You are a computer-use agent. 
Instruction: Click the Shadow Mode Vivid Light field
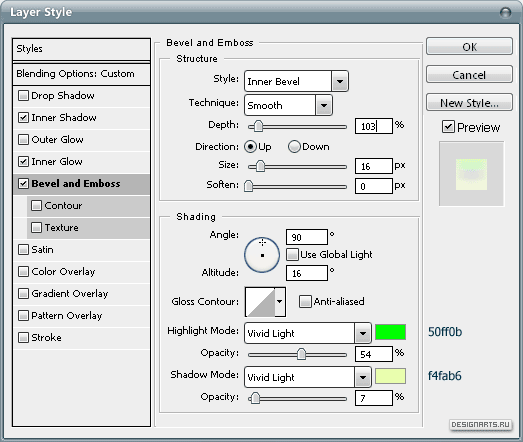308,377
